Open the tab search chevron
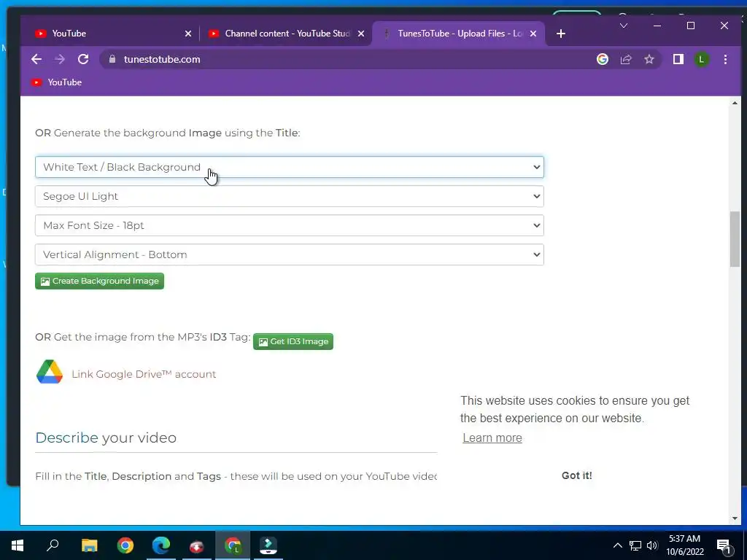The image size is (747, 560). (623, 26)
